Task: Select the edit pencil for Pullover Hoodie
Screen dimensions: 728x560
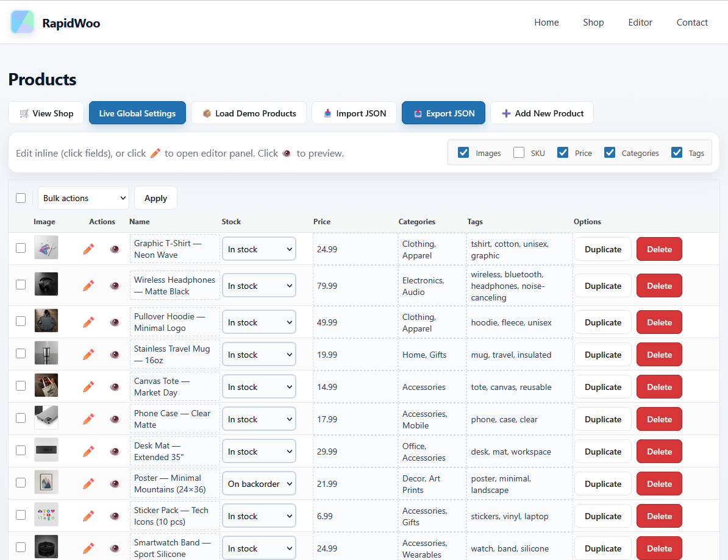Action: [88, 322]
